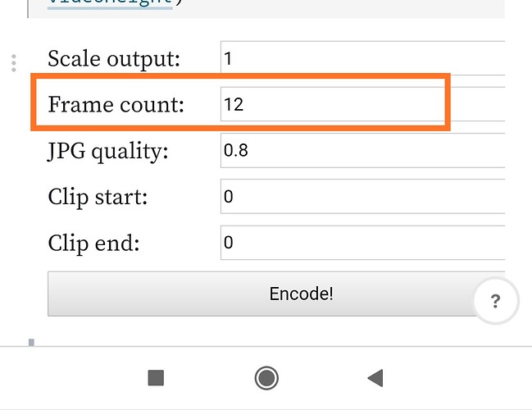
Task: Tap the Android back triangle icon
Action: 375,378
